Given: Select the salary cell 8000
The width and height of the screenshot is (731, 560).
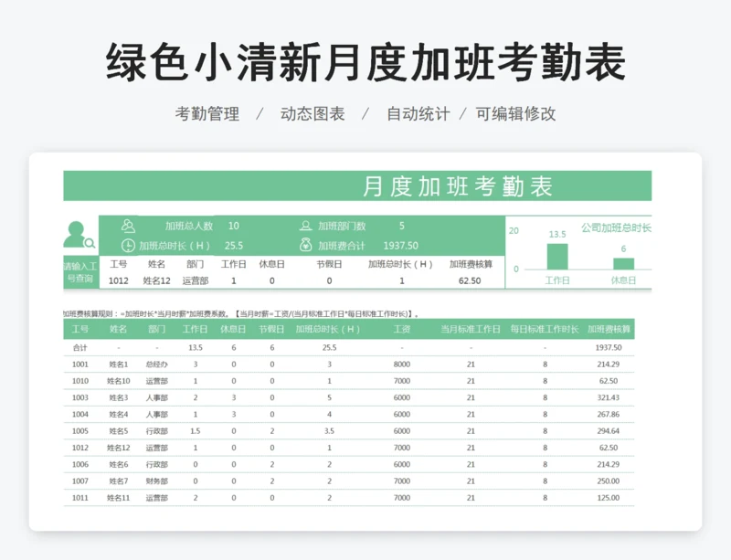Looking at the screenshot, I should pyautogui.click(x=402, y=365).
